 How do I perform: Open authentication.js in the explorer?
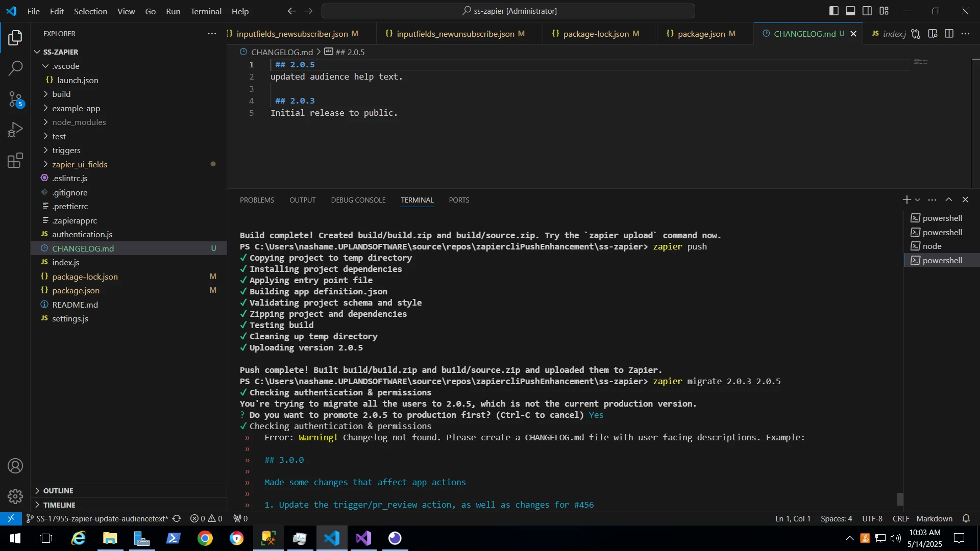(129, 235)
